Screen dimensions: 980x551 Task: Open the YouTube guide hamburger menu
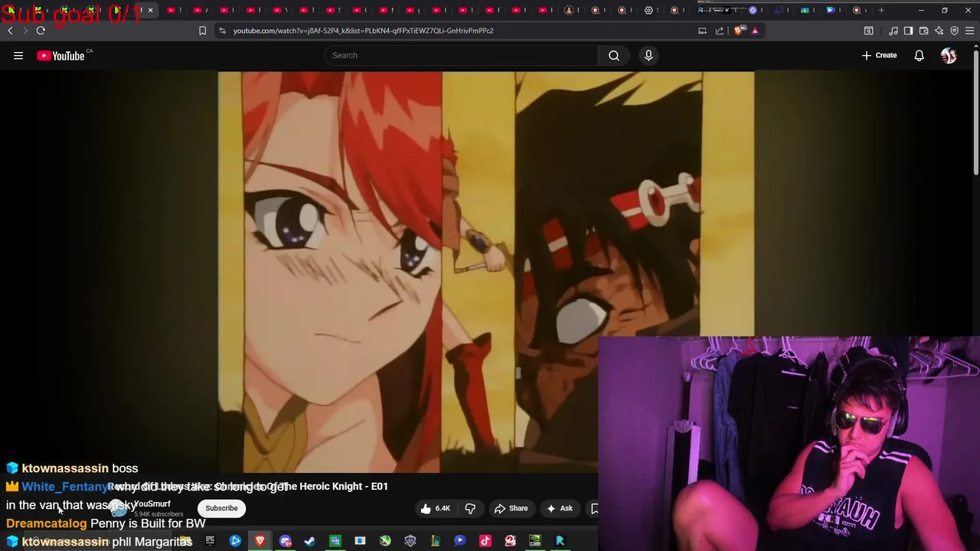tap(18, 55)
